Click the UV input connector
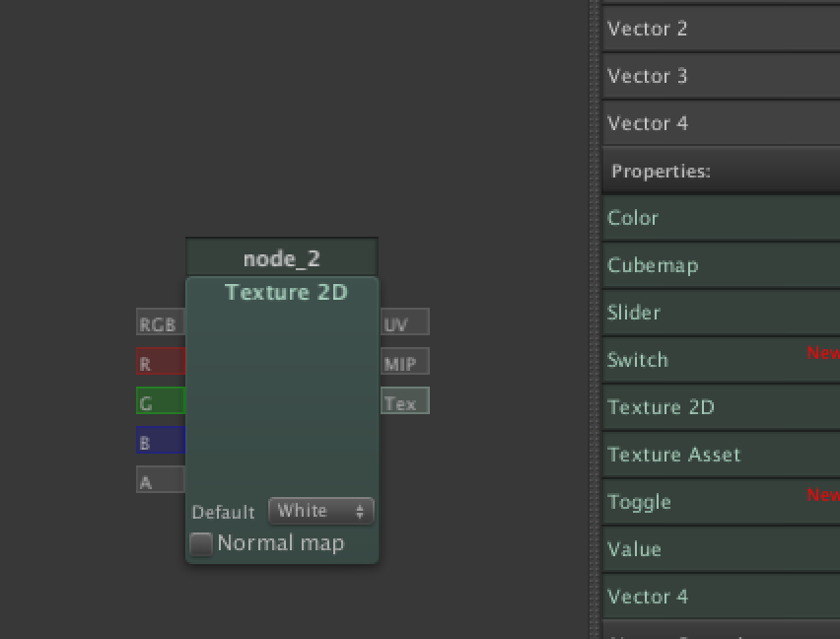Image resolution: width=840 pixels, height=639 pixels. [404, 323]
